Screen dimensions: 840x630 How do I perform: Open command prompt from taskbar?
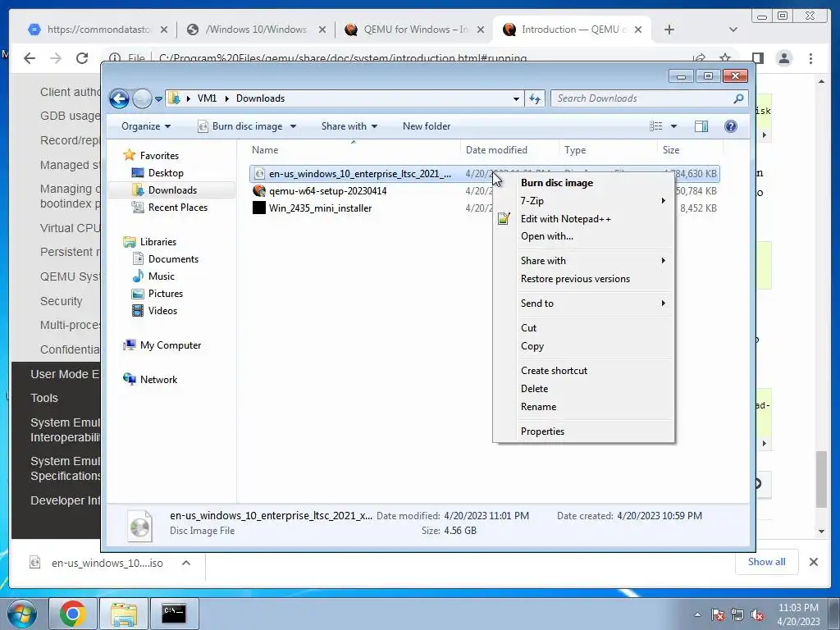click(x=174, y=614)
